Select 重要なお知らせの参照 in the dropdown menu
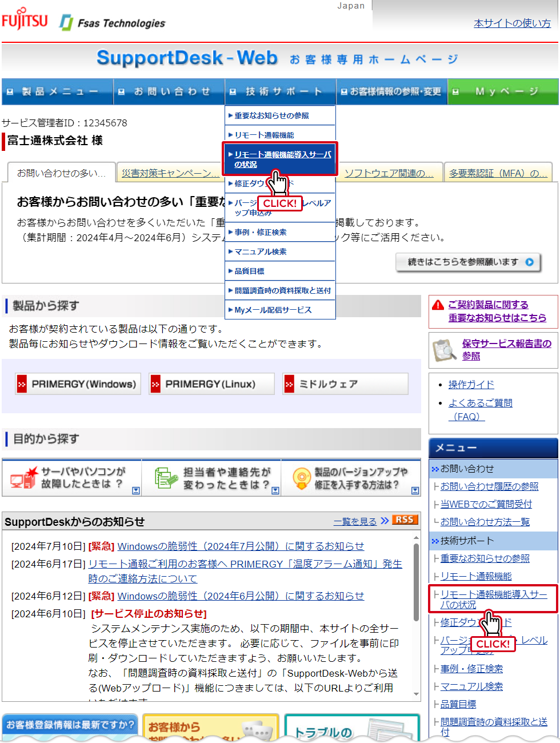This screenshot has height=743, width=560. click(x=280, y=115)
